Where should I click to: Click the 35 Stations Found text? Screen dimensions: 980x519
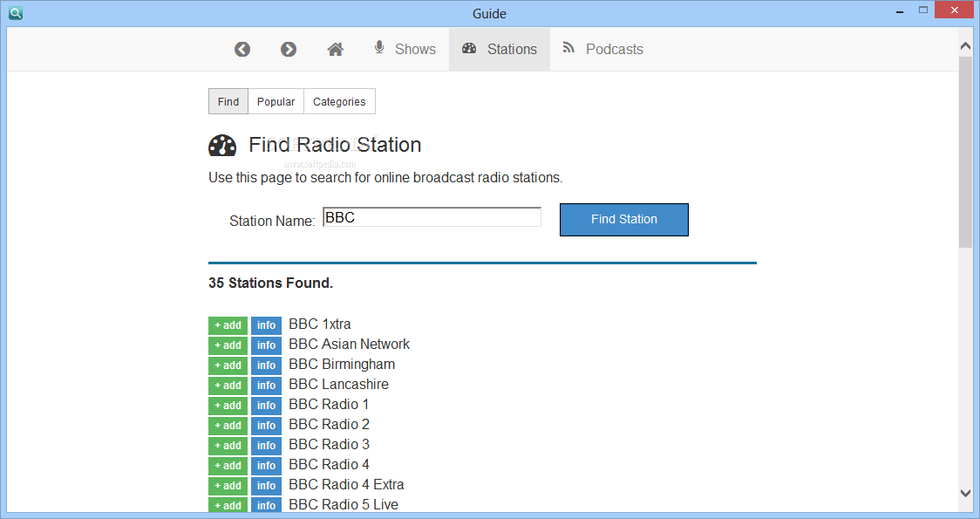270,283
